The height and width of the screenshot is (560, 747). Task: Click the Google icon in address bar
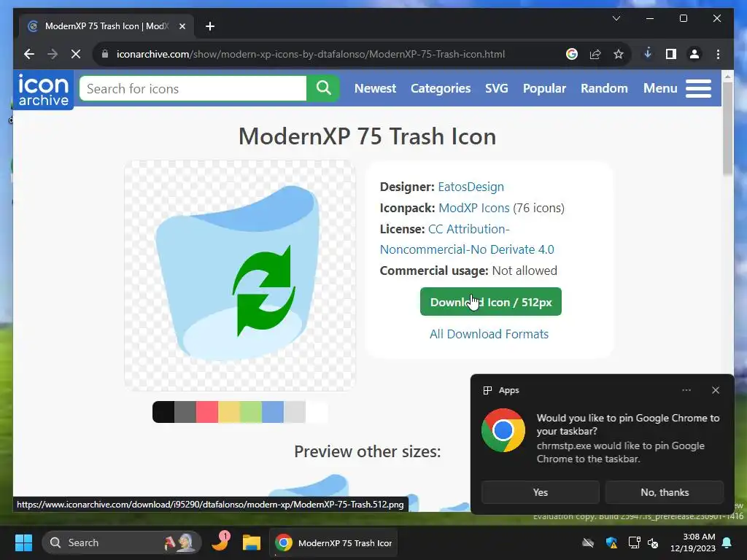coord(572,54)
